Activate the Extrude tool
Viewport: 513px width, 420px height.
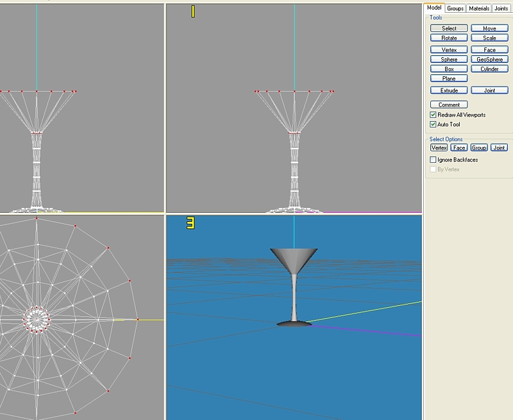[x=449, y=90]
